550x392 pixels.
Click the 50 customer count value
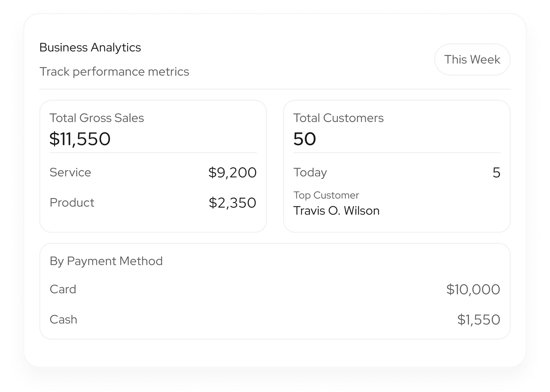[x=304, y=139]
